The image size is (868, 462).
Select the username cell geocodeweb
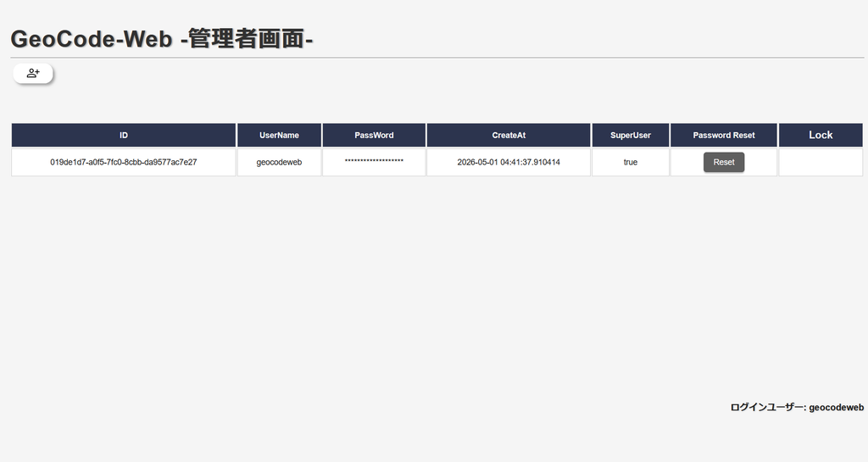279,162
